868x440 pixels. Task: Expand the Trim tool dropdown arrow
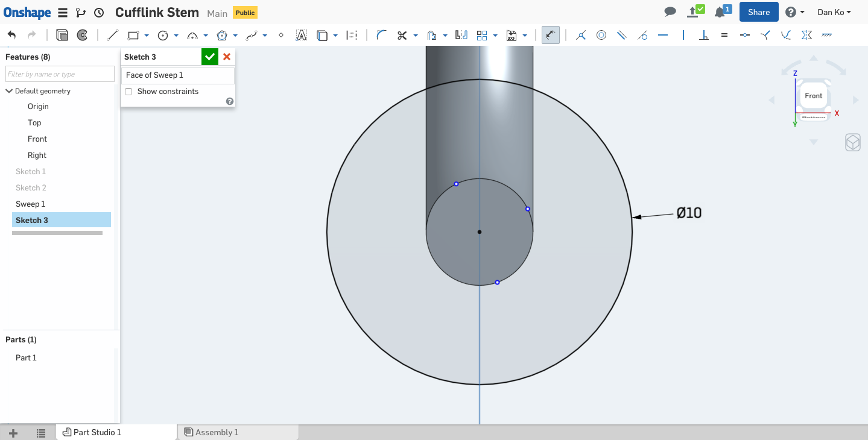pyautogui.click(x=416, y=36)
